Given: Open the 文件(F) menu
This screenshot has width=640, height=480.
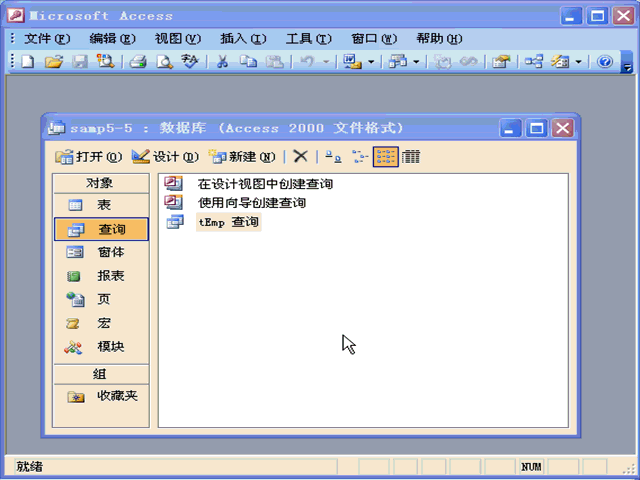Looking at the screenshot, I should (47, 39).
